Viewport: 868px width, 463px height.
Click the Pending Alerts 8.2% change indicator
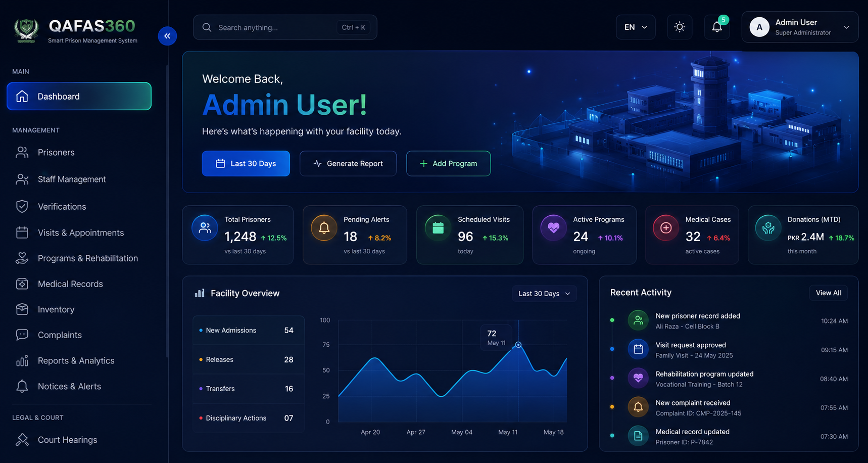[x=379, y=238]
